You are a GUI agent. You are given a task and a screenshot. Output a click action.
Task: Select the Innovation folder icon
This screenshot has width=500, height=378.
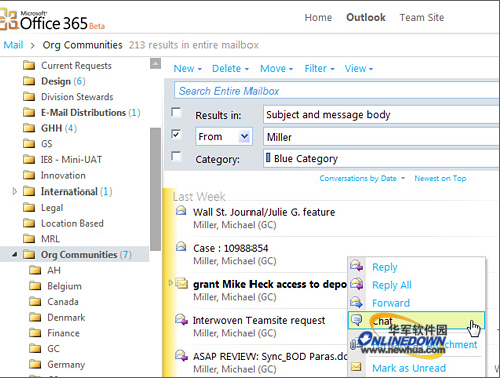tap(29, 175)
